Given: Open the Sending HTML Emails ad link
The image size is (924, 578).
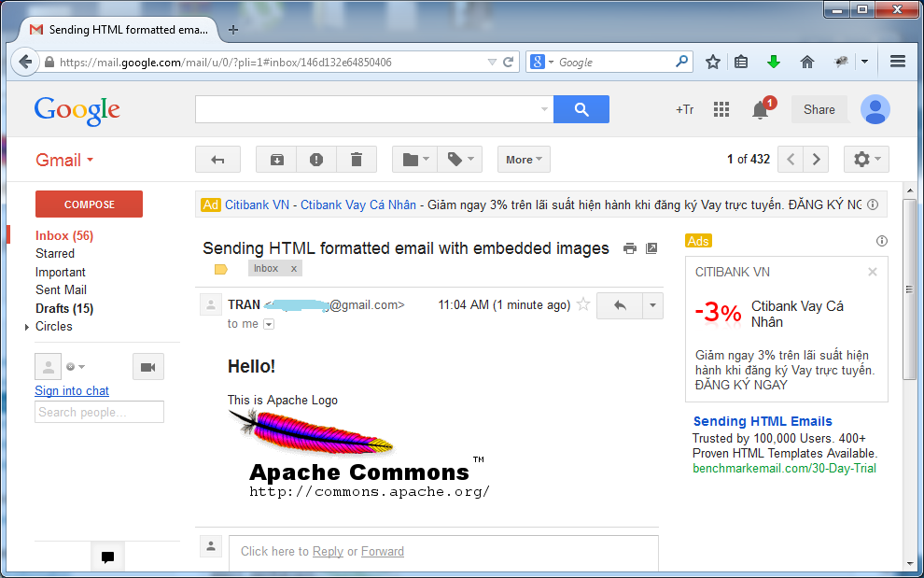Looking at the screenshot, I should point(763,421).
